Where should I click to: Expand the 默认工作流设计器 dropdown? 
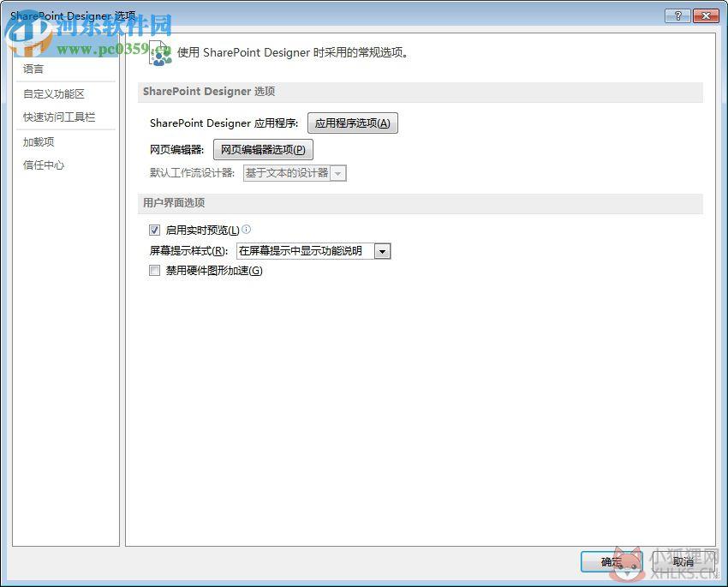click(x=338, y=173)
